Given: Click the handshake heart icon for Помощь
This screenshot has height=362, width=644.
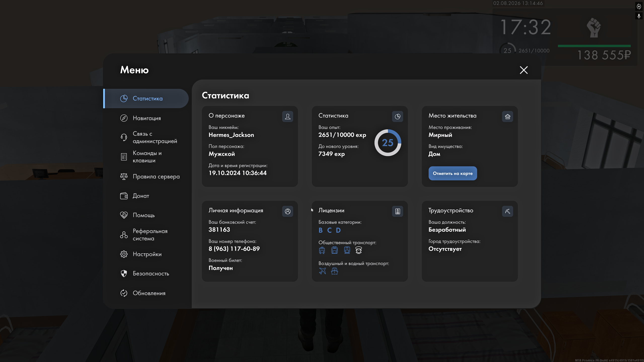Looking at the screenshot, I should 124,215.
